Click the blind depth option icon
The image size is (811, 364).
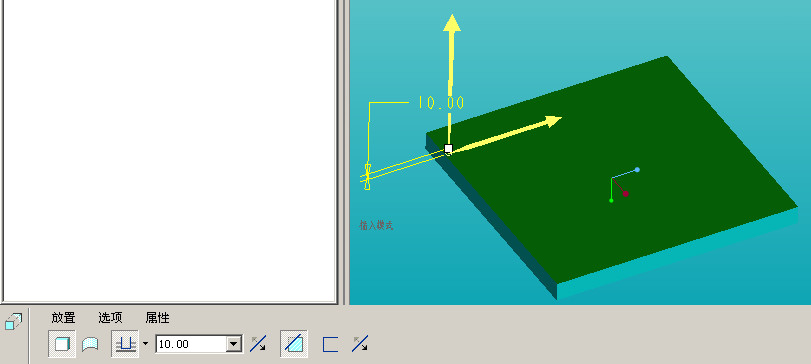125,344
